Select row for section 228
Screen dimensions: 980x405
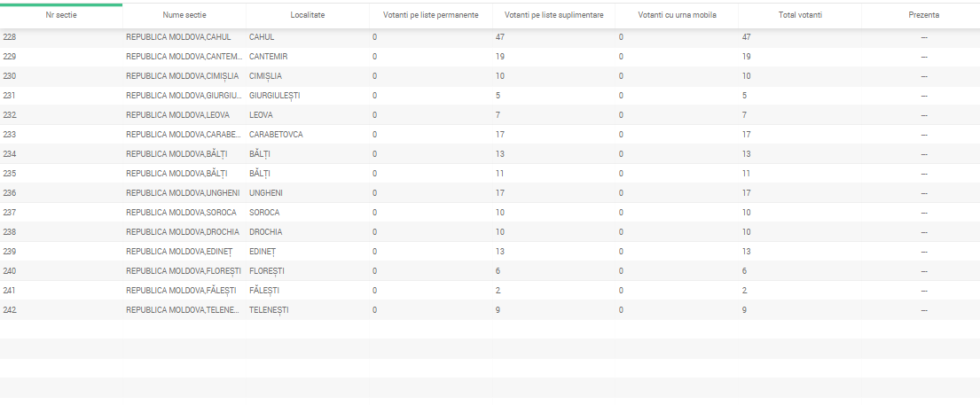tap(490, 37)
